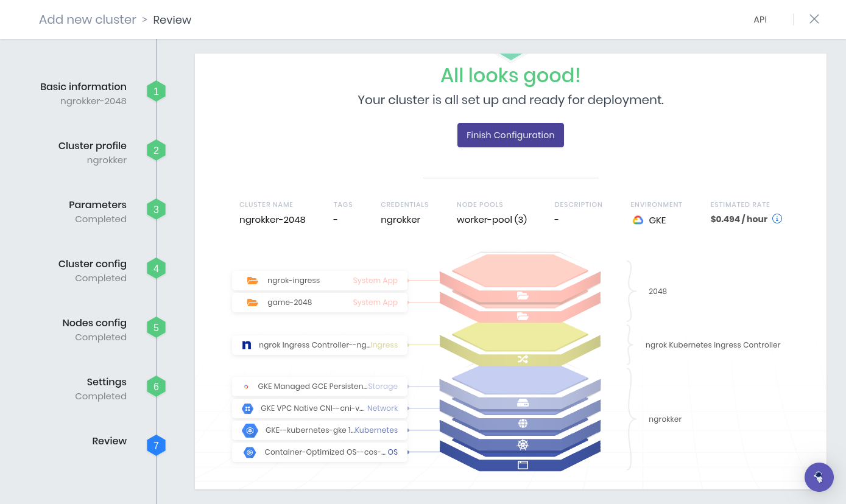
Task: Go to Nodes config step 5 hexagon
Action: point(156,327)
